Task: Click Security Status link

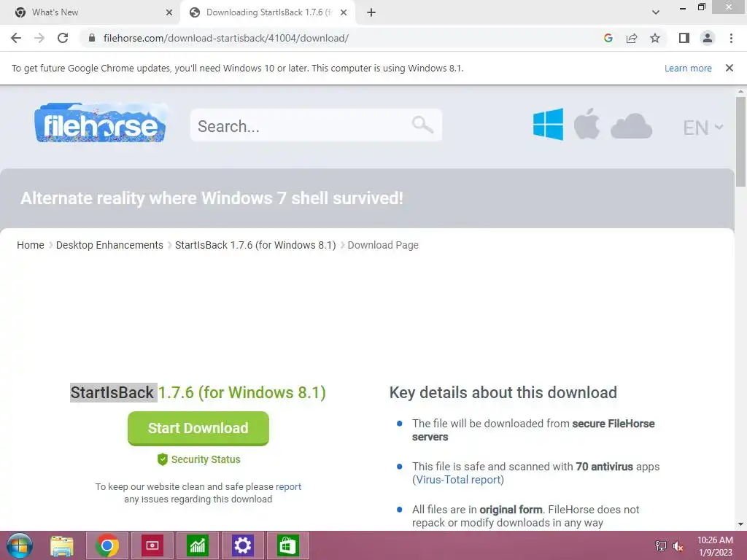Action: (x=206, y=459)
